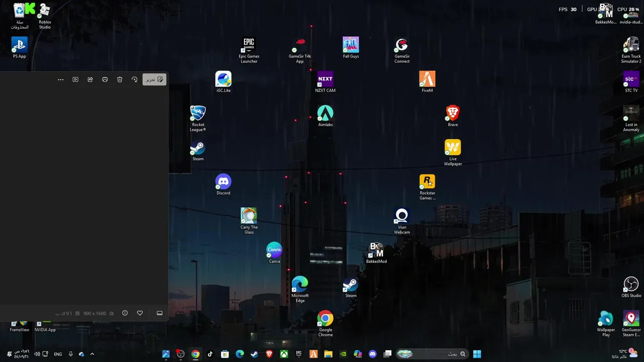Open Discord from the taskbar
644x362 pixels.
point(372,354)
